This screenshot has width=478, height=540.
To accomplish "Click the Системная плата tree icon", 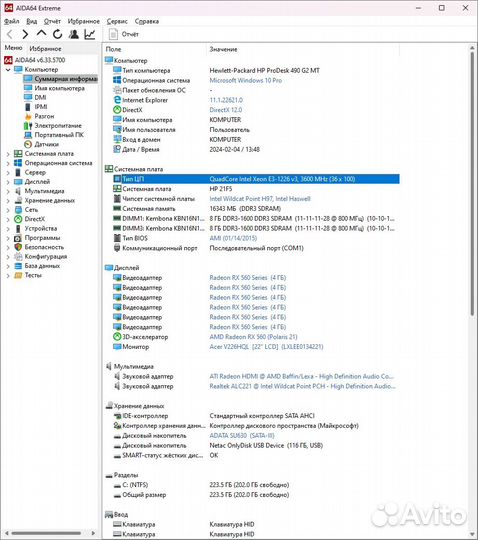I will point(18,154).
